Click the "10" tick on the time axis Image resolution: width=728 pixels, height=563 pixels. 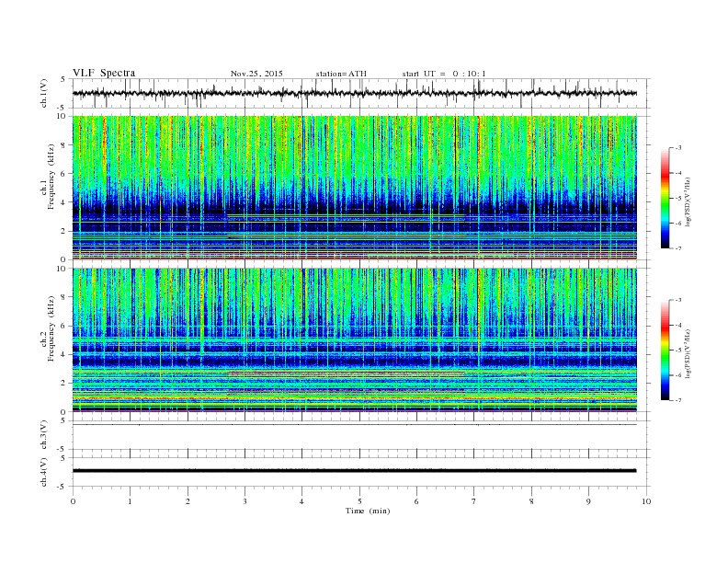(x=646, y=501)
